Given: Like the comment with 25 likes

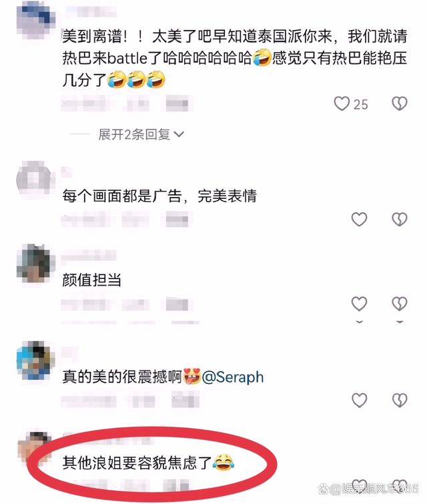Looking at the screenshot, I should [x=342, y=104].
